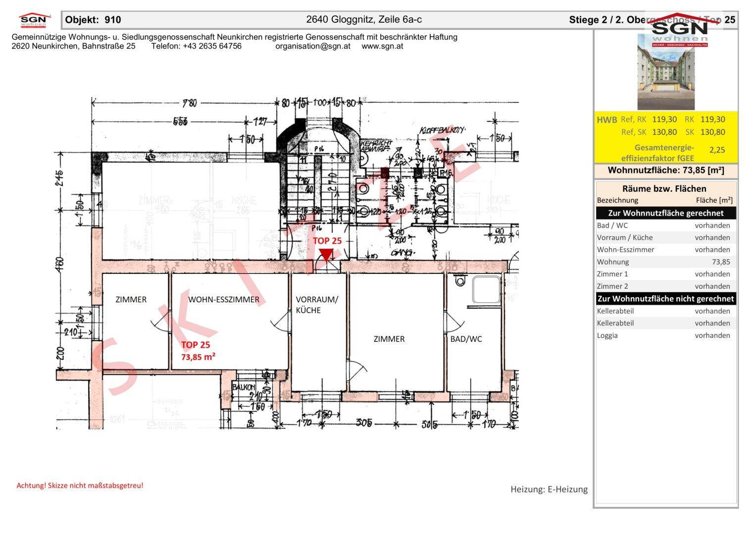756x535 pixels.
Task: Select the fGEE value '2,25'
Action: (x=717, y=150)
